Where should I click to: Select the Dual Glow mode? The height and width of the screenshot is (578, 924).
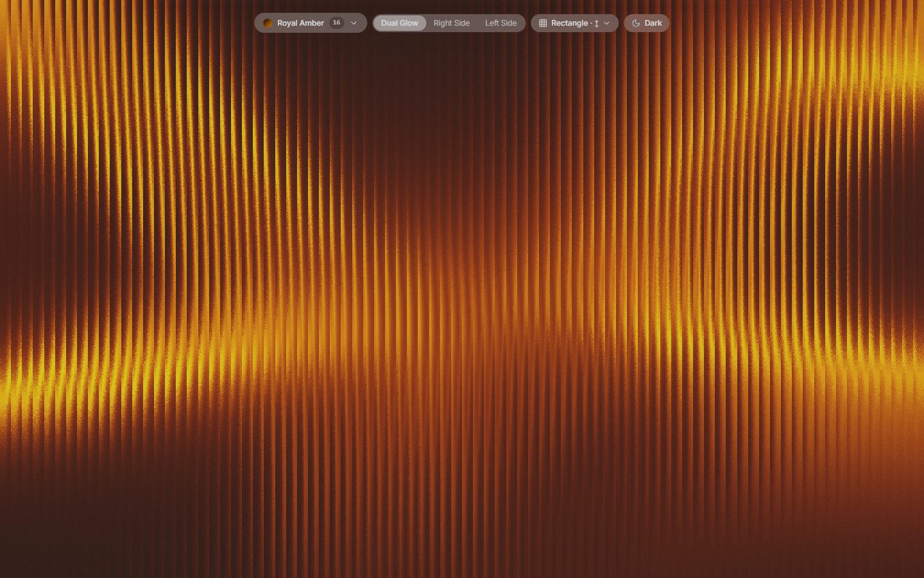tap(400, 23)
